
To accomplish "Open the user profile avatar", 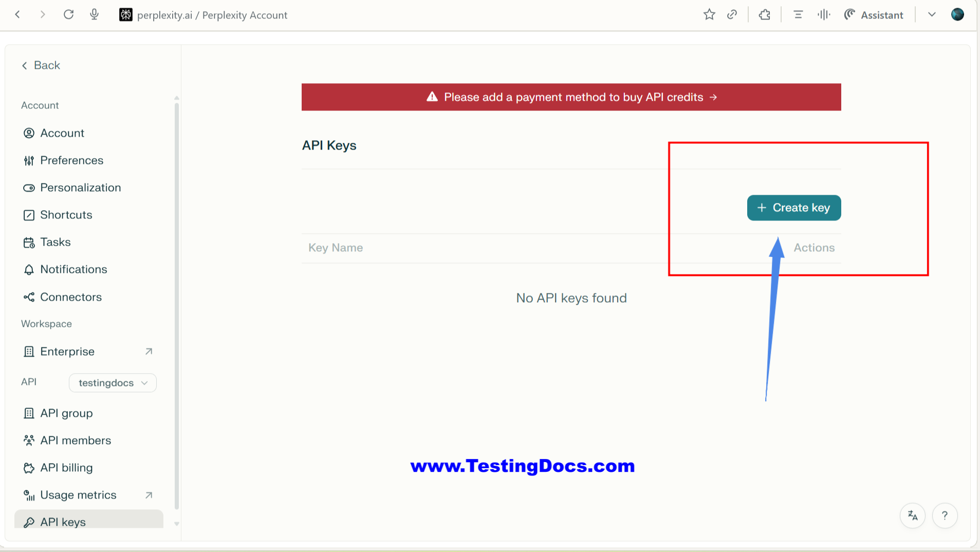I will coord(957,14).
